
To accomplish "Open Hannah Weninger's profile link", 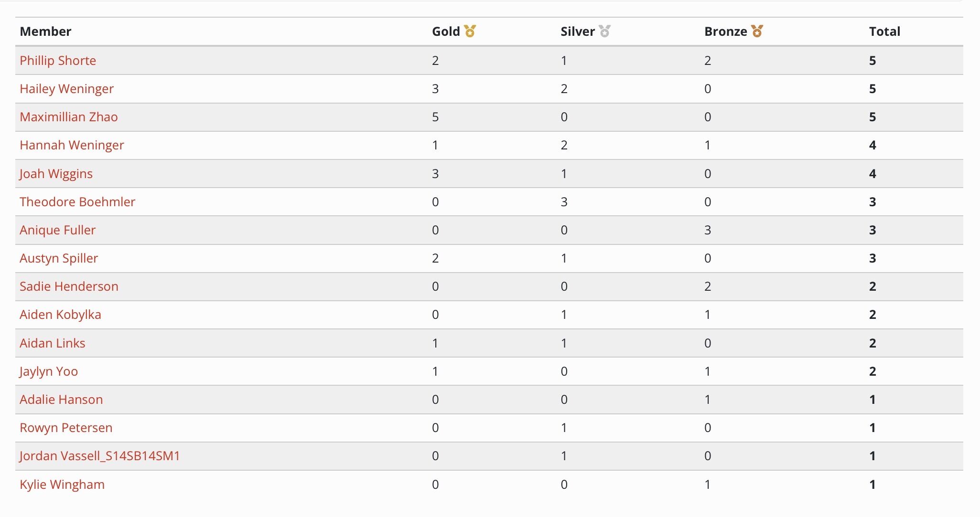I will pyautogui.click(x=72, y=145).
